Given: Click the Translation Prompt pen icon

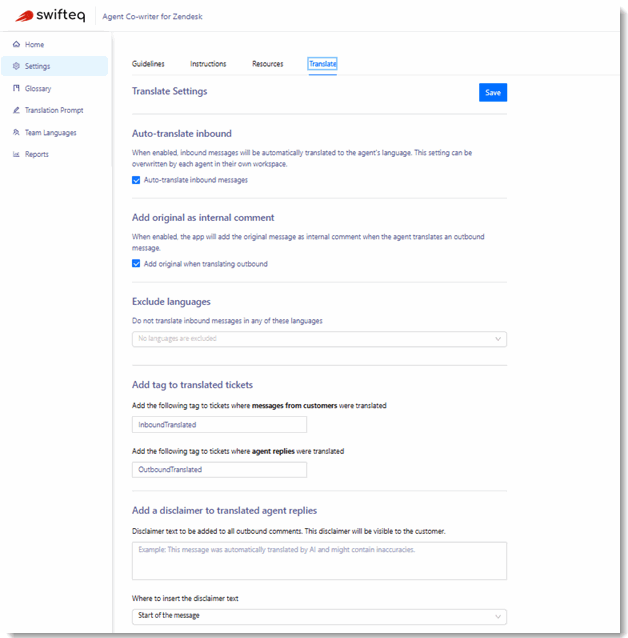Looking at the screenshot, I should pyautogui.click(x=16, y=110).
